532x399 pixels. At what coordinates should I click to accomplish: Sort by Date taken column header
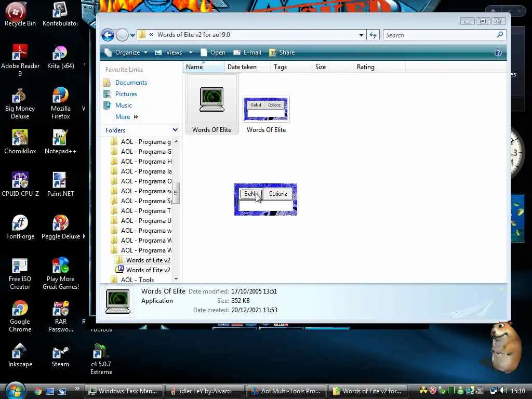pyautogui.click(x=247, y=67)
